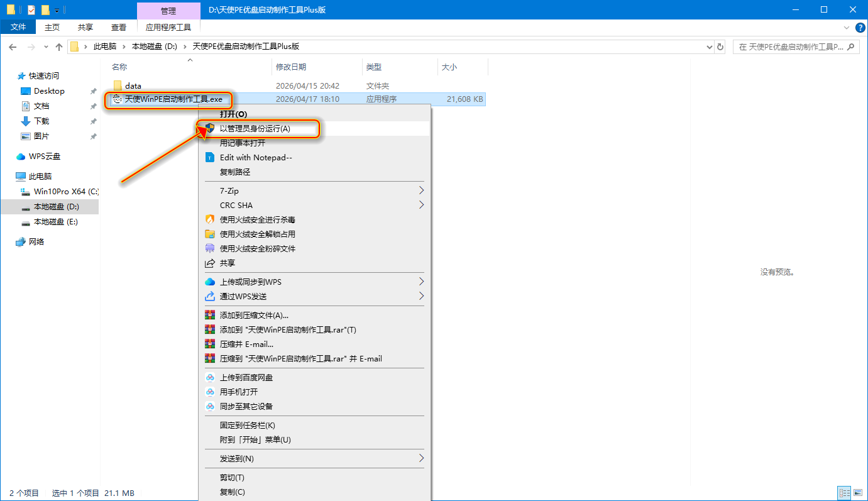Expand the 7-Zip submenu

421,190
